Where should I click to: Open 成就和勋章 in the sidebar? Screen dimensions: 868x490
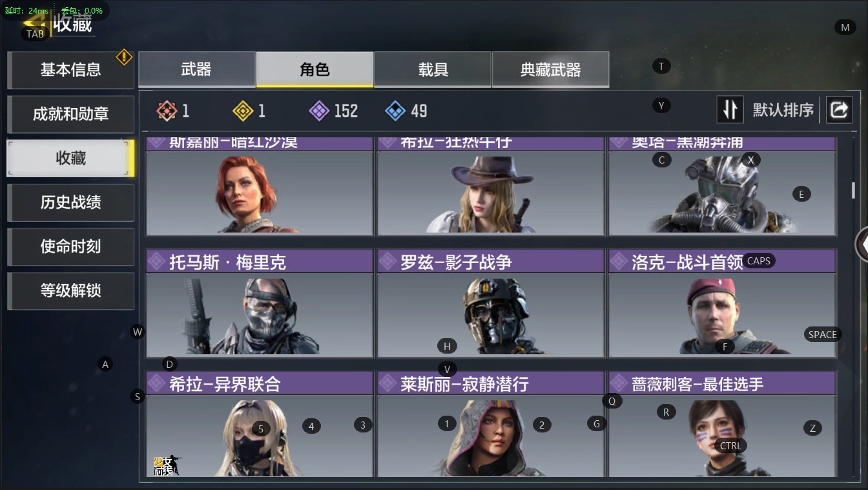pos(70,114)
